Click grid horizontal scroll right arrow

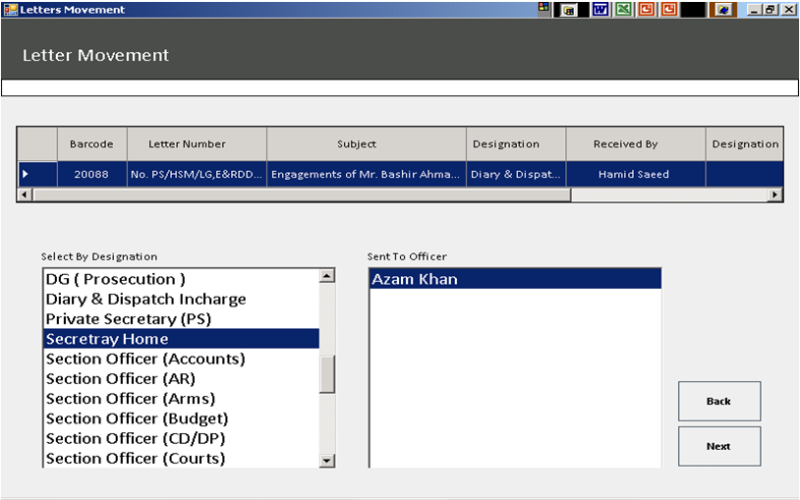coord(775,194)
